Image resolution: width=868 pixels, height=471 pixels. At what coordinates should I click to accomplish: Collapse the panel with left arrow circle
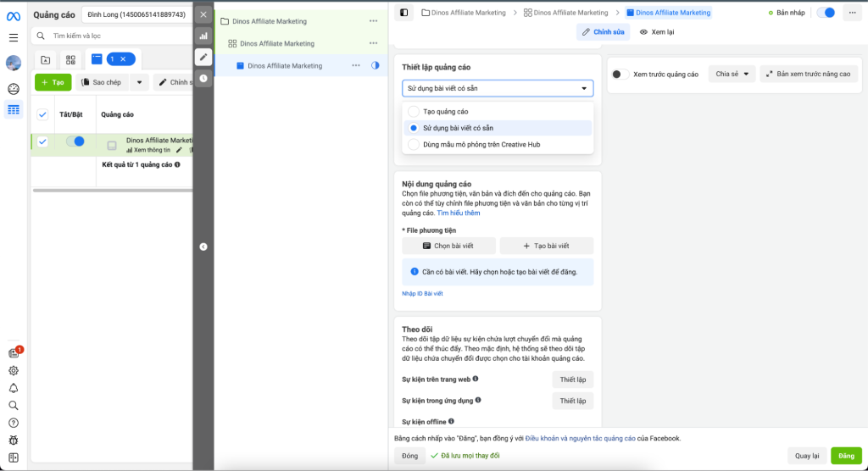tap(203, 247)
